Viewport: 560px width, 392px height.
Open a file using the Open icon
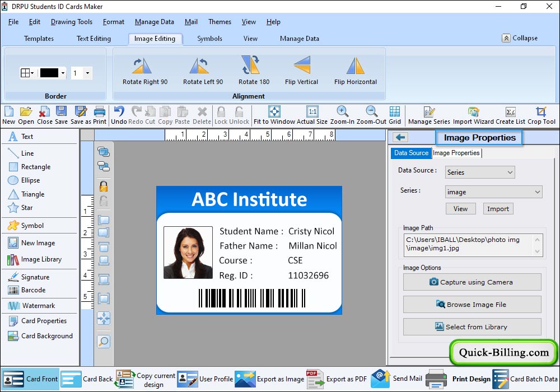click(x=26, y=115)
